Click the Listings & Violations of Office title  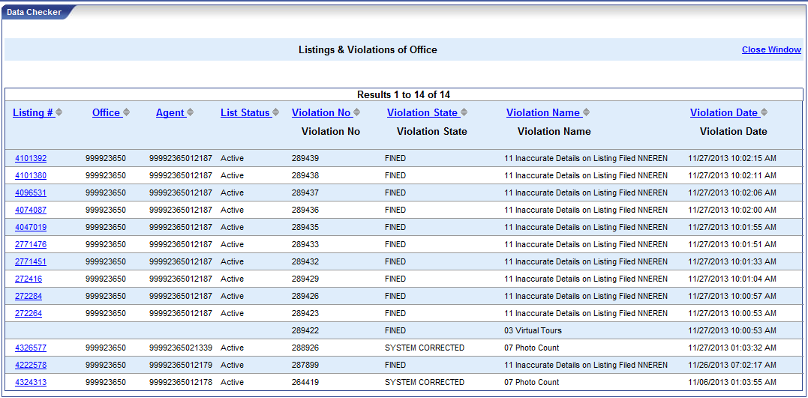[368, 49]
